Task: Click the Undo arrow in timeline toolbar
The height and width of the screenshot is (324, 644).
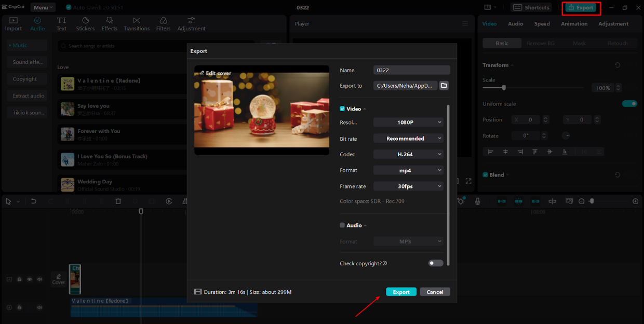Action: [34, 201]
